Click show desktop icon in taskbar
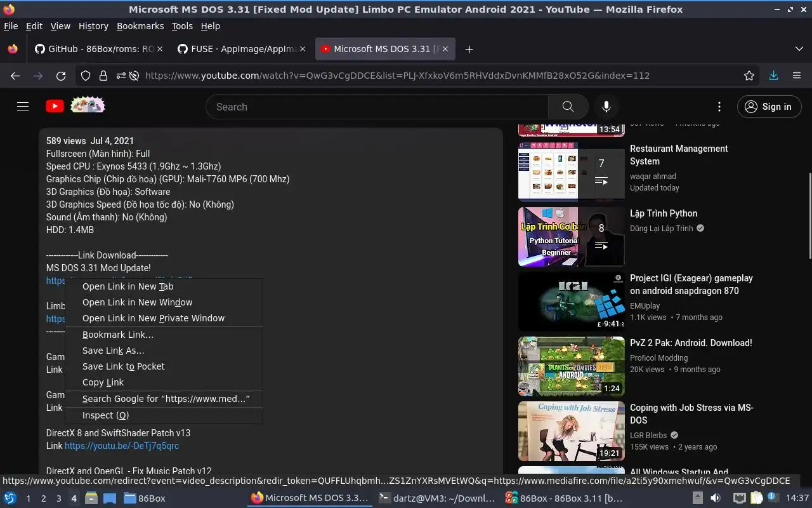This screenshot has width=812, height=508. (109, 498)
